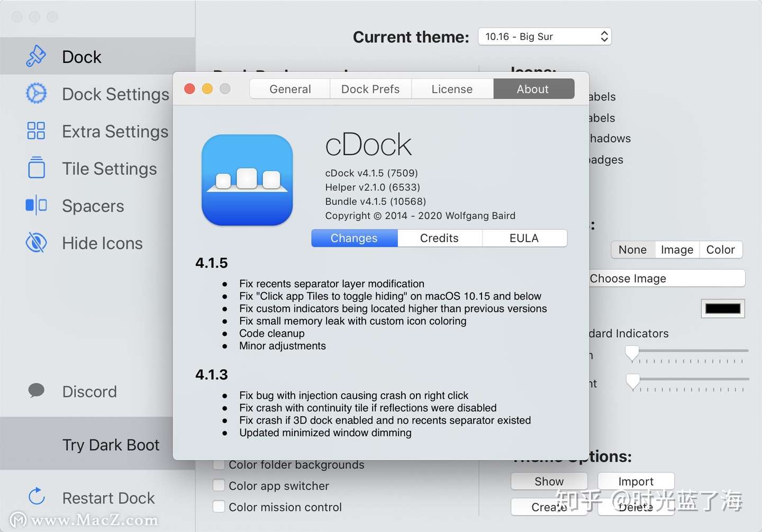
Task: Click the Show theme button
Action: [549, 481]
